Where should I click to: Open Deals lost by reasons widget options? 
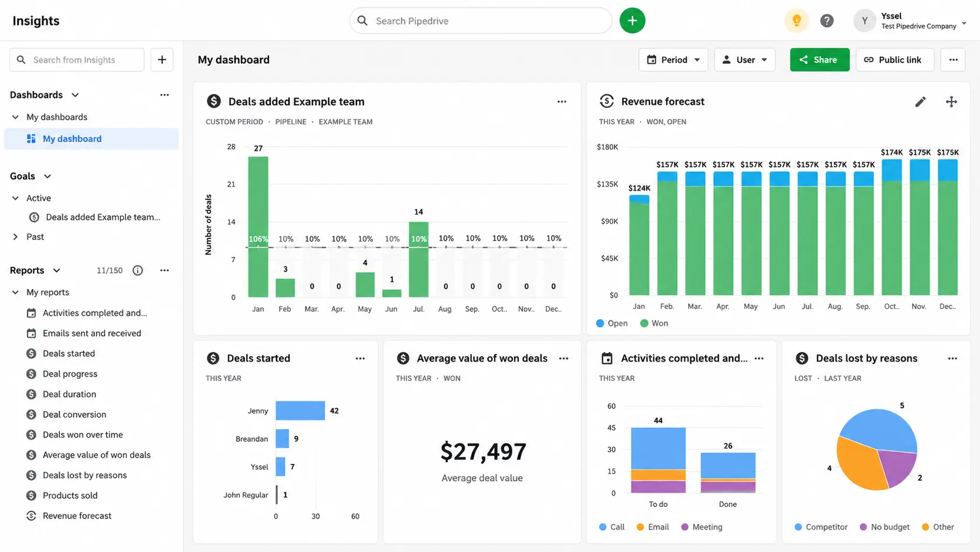(952, 358)
